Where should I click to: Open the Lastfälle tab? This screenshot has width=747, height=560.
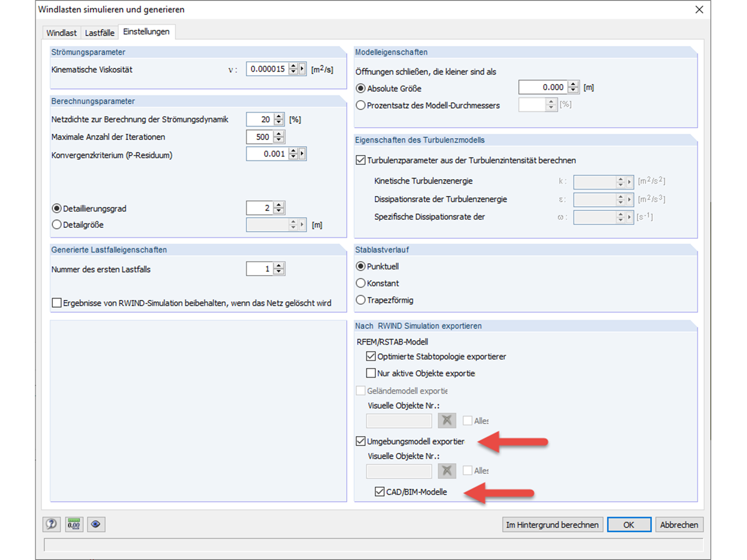click(x=99, y=32)
